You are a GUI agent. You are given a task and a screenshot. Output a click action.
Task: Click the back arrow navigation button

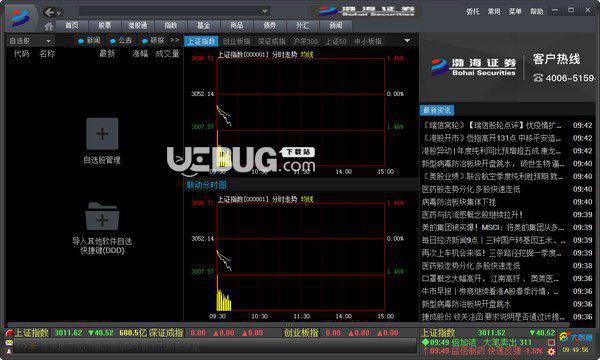(x=49, y=12)
